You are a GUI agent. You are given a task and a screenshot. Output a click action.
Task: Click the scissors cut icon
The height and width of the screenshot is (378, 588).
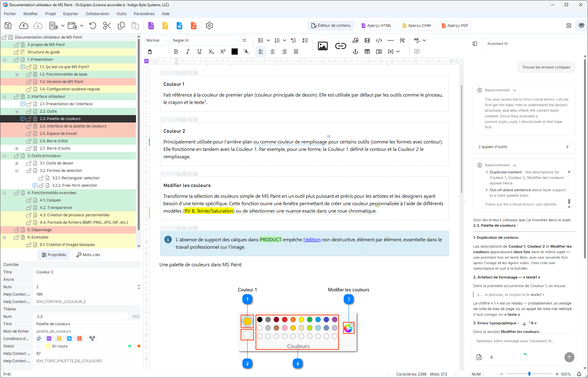(x=107, y=26)
